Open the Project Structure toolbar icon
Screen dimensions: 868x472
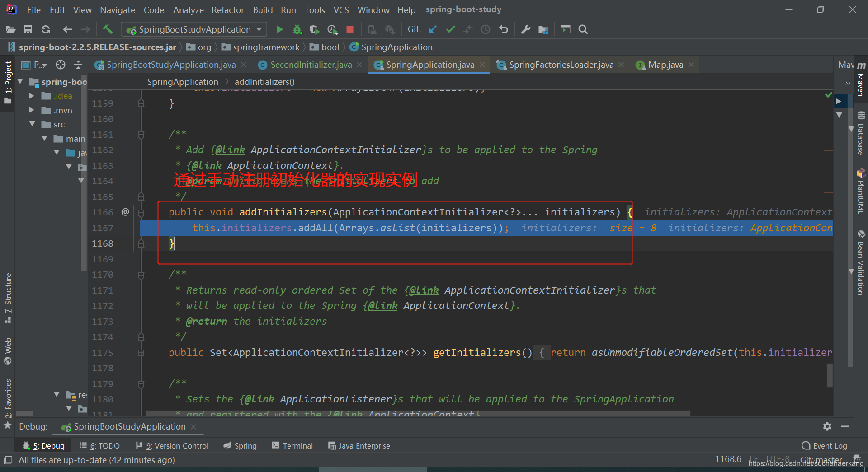(x=543, y=29)
